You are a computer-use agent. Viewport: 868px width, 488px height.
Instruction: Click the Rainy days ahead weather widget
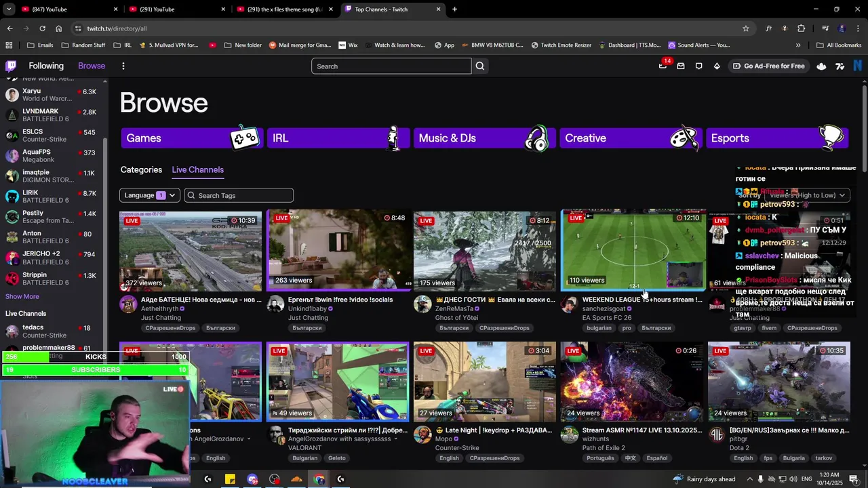[x=703, y=479]
